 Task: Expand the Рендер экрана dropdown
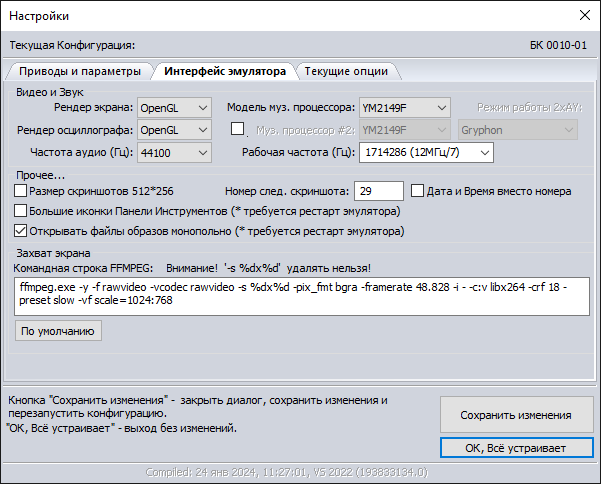tap(174, 108)
